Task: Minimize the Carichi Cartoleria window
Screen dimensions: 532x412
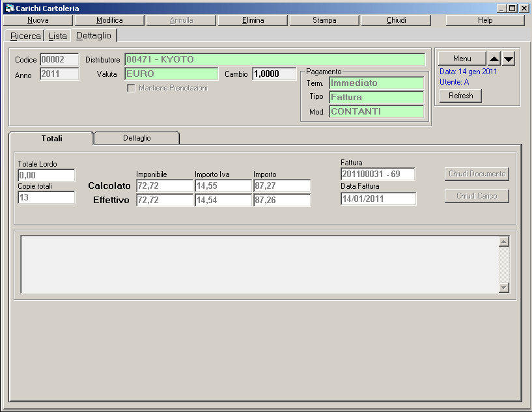Action: coord(501,8)
